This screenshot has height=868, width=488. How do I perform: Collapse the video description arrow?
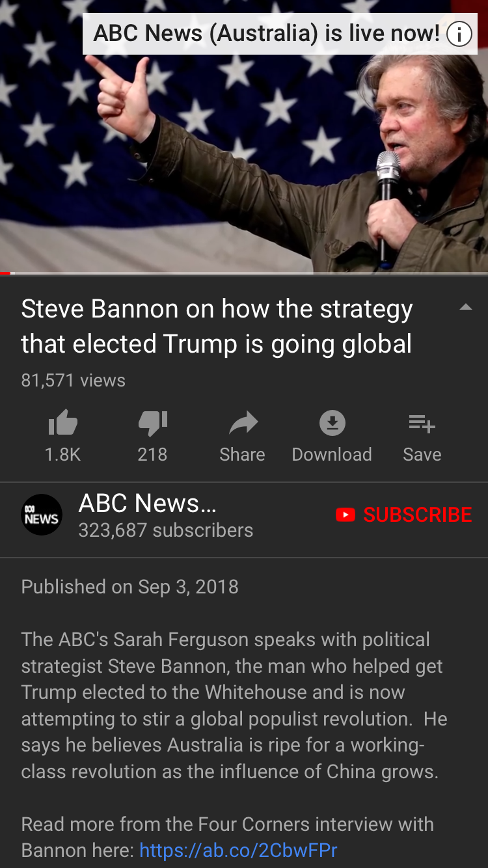466,308
